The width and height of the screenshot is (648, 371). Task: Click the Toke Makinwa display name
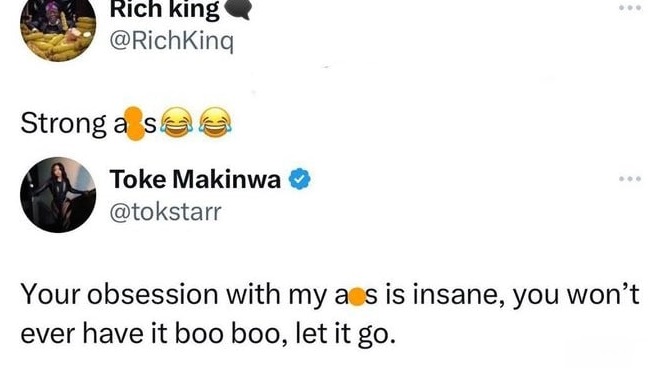(x=195, y=180)
